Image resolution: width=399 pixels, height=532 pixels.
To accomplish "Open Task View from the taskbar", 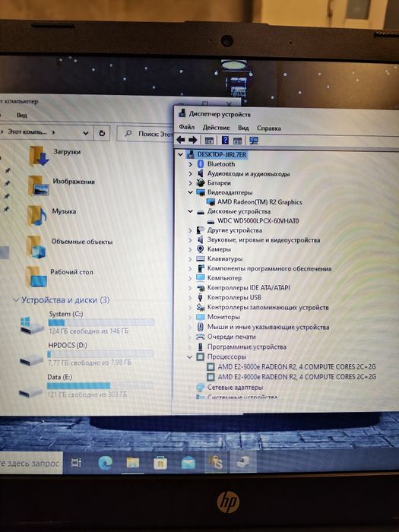I will 76,463.
